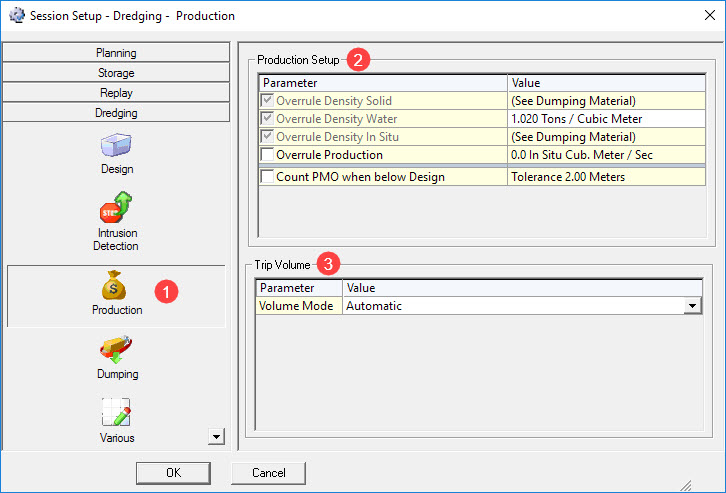Click the Session Setup gear icon in title bar

tap(14, 15)
